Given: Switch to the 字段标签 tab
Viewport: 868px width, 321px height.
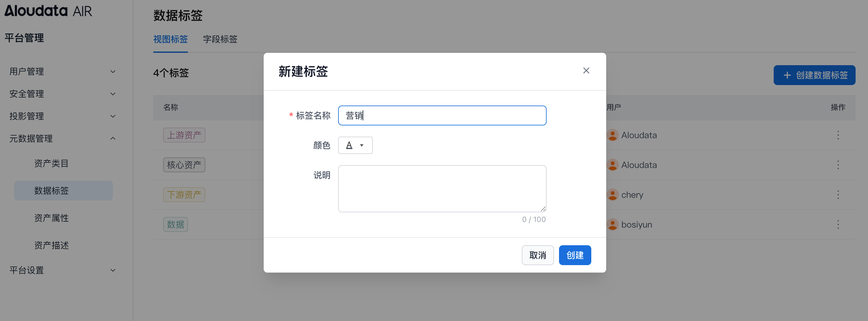Looking at the screenshot, I should coord(220,39).
